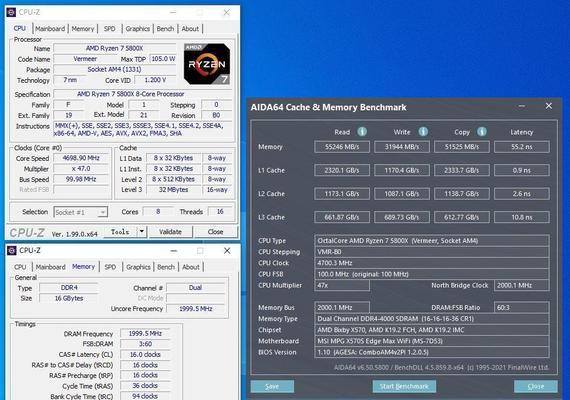Click the L3 Cache Copy 612.77 GB/s field
570x400 pixels.
click(x=462, y=217)
